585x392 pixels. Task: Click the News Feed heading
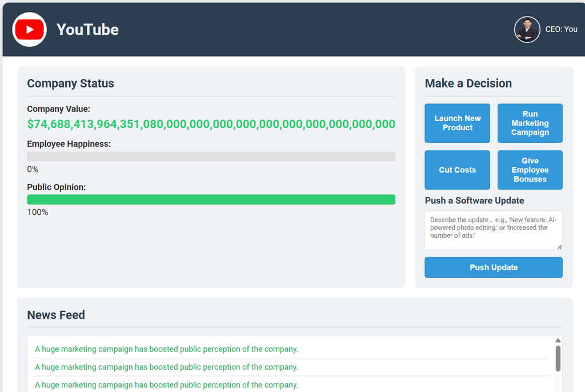click(56, 315)
